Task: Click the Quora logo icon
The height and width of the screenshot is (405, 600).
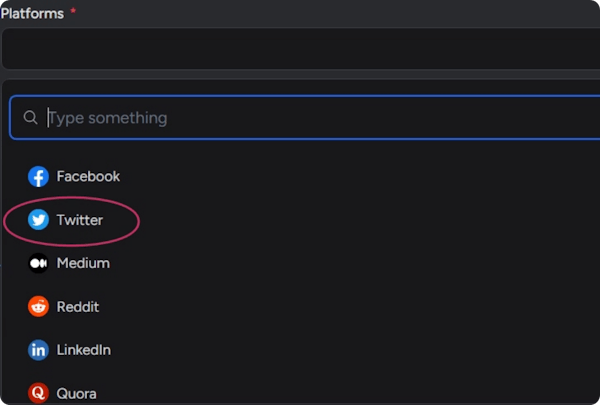Action: [38, 393]
